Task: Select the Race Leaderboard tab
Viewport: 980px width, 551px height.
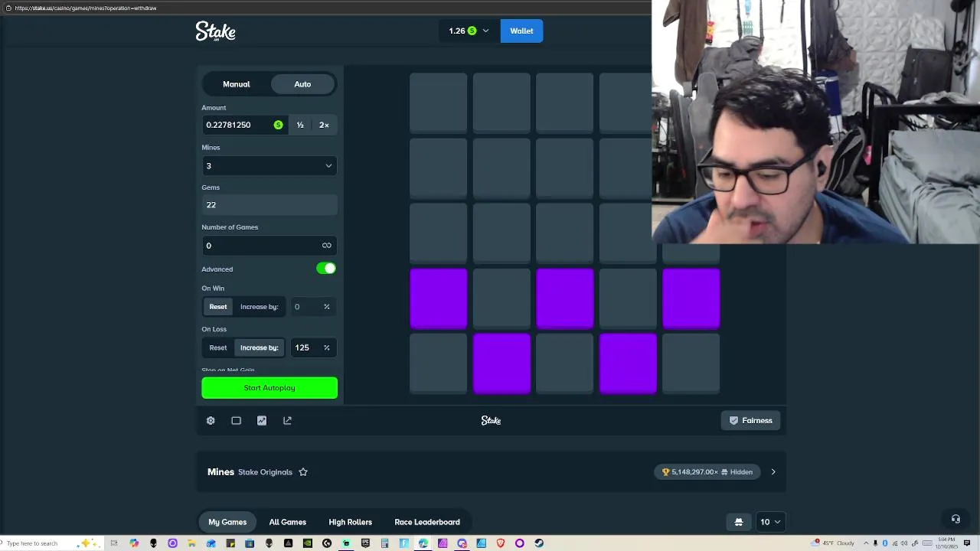Action: [x=427, y=522]
